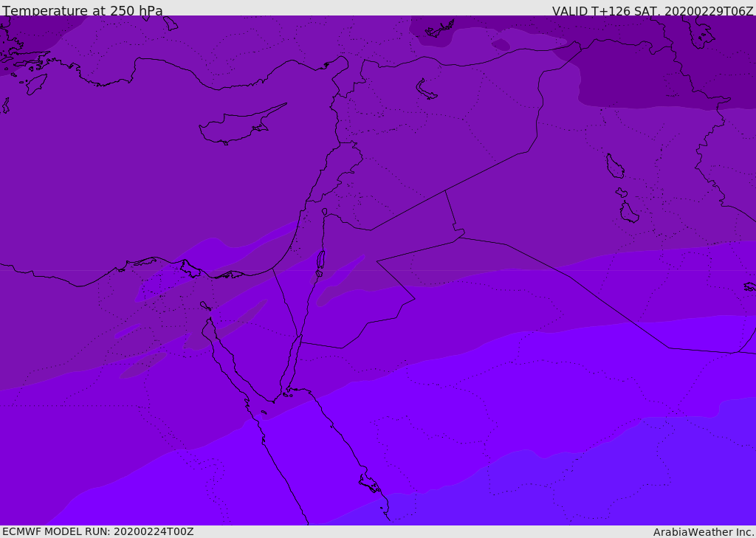
Task: Click the 20200224T00Z model run date
Action: click(154, 531)
